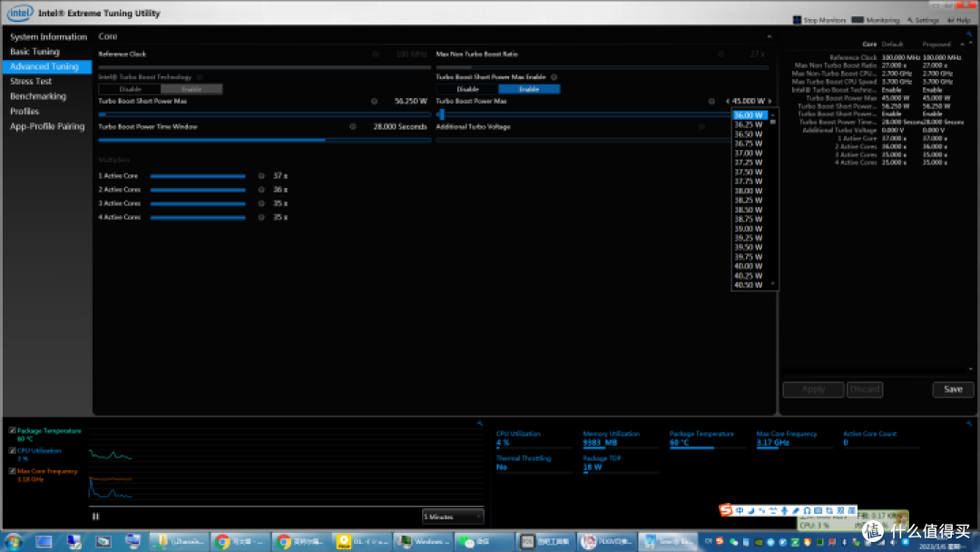This screenshot has width=980, height=552.
Task: Toggle the Max Core Frequency checkbox
Action: tap(13, 471)
